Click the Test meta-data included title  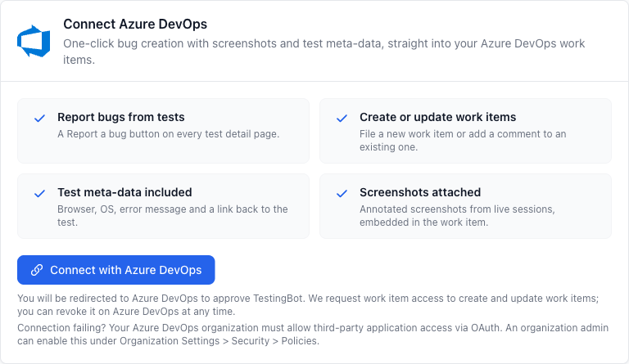[124, 192]
